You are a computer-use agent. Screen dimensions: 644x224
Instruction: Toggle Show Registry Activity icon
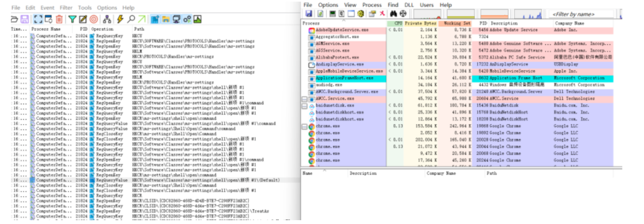pos(155,19)
